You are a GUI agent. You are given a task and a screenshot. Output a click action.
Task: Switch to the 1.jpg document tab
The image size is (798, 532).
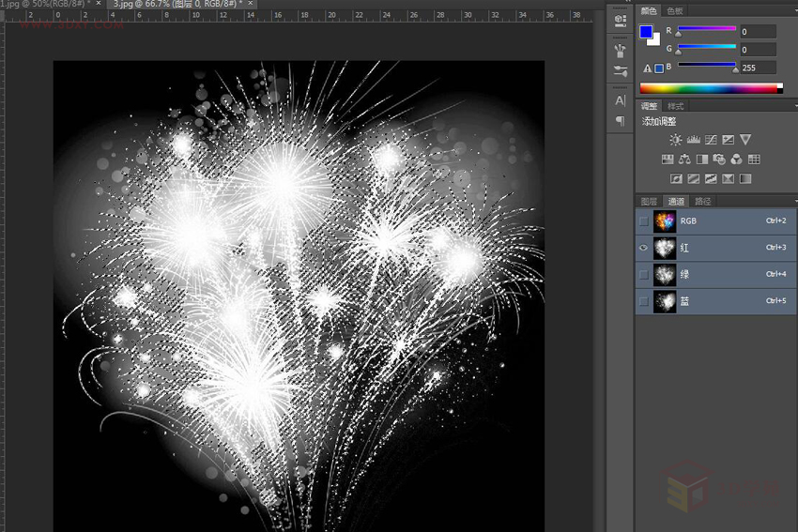pyautogui.click(x=45, y=4)
